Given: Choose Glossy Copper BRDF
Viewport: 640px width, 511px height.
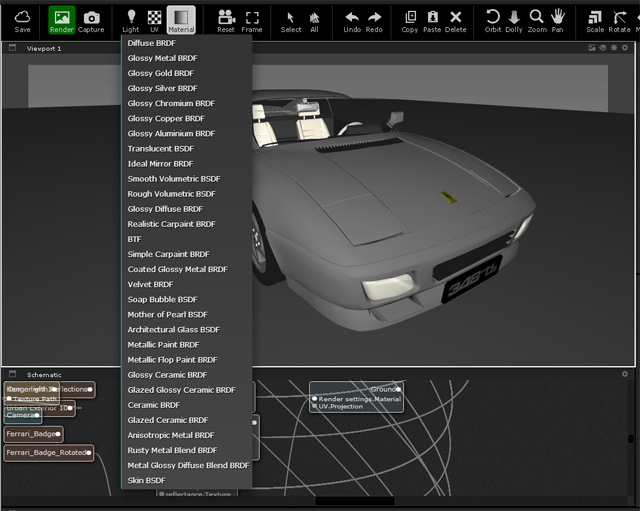Looking at the screenshot, I should coord(187,118).
